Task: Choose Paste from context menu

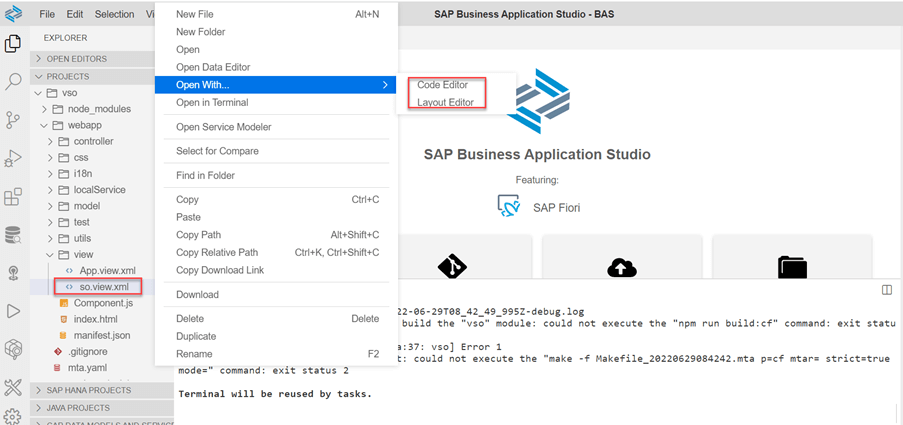Action: click(277, 217)
